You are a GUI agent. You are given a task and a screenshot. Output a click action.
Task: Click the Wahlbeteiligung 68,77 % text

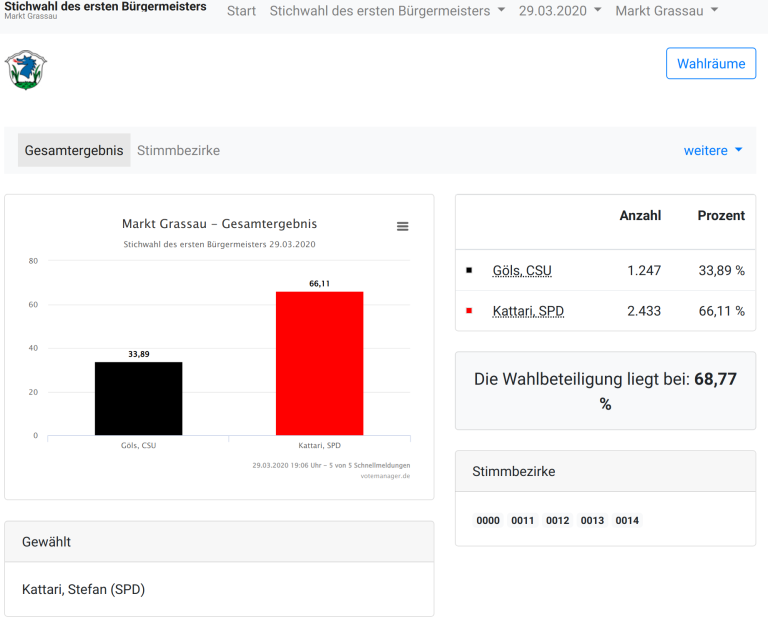pos(605,391)
